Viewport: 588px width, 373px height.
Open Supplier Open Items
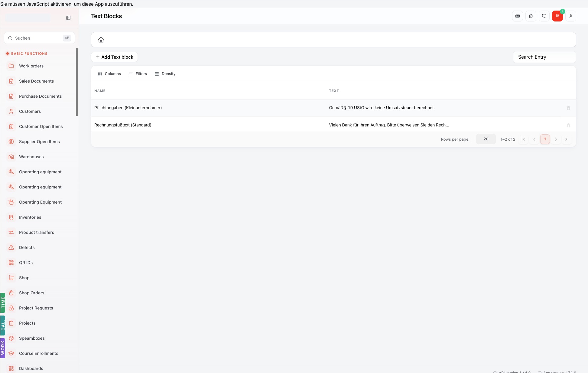point(39,142)
